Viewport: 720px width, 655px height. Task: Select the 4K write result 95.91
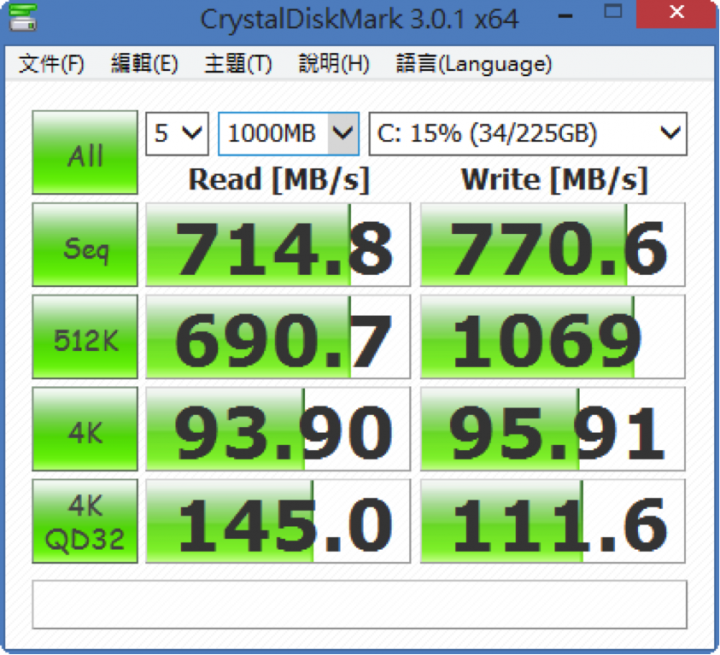tap(553, 429)
